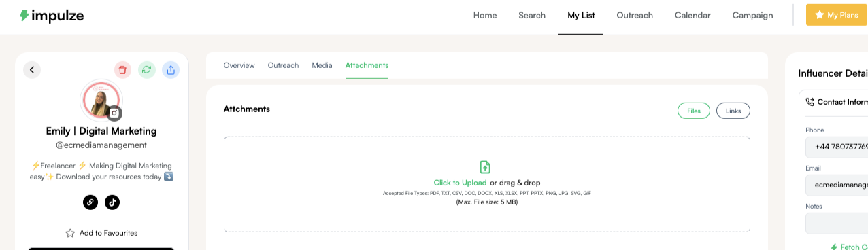Click the impulze logo
Image resolution: width=868 pixels, height=250 pixels.
click(x=52, y=16)
